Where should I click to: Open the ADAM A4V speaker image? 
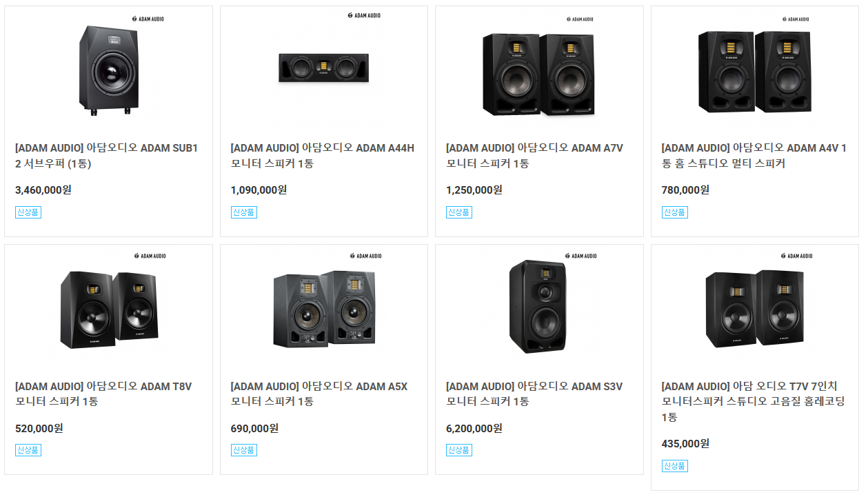(754, 71)
